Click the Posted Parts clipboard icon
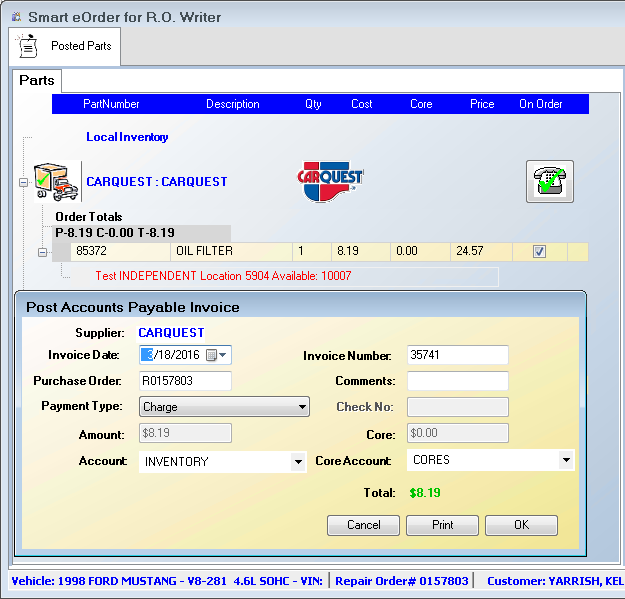 pos(28,46)
